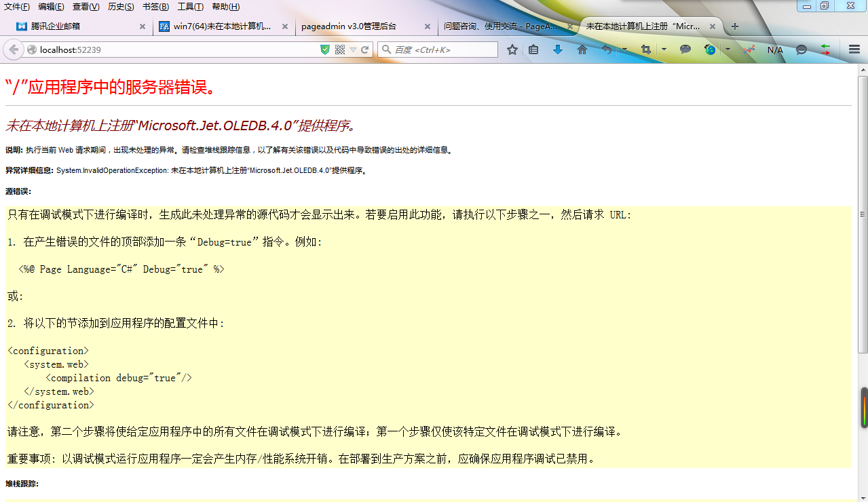Open a new tab with plus button
Viewport: 868px width, 502px height.
(734, 26)
